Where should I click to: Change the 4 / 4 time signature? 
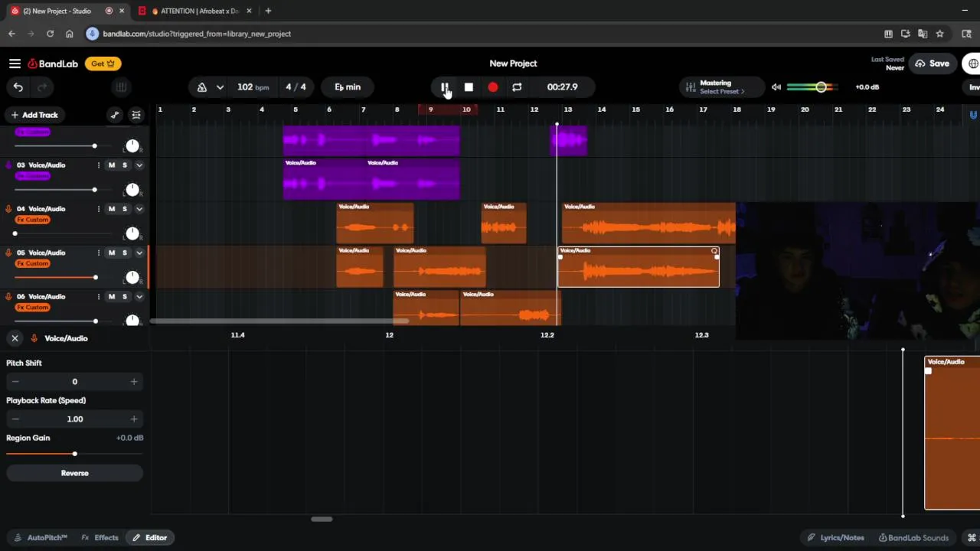click(x=296, y=87)
